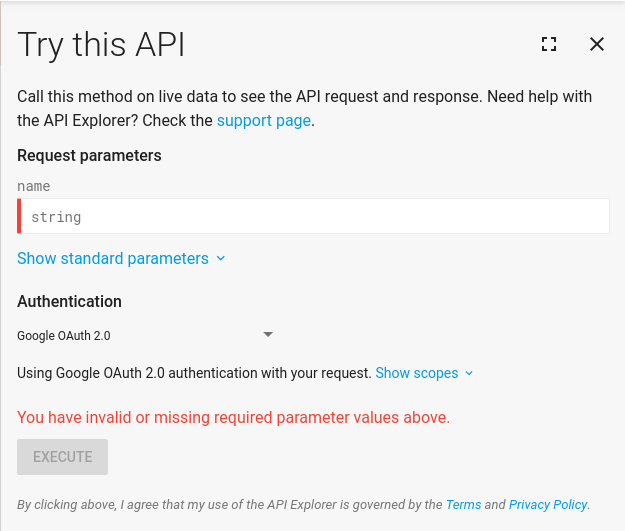Show standard parameters

pyautogui.click(x=113, y=258)
